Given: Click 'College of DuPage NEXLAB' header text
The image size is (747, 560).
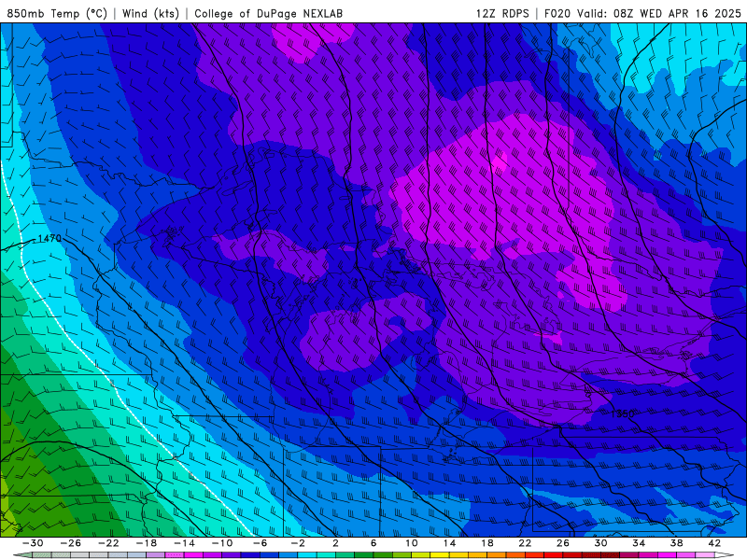Looking at the screenshot, I should pyautogui.click(x=268, y=13).
